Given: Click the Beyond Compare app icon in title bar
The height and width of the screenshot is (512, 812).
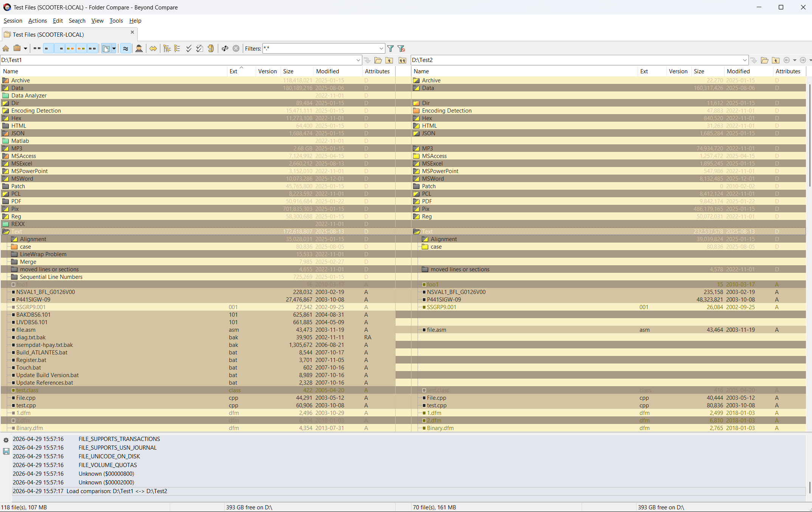Looking at the screenshot, I should 7,7.
